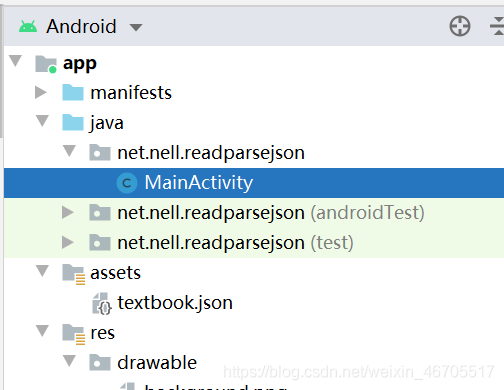504x390 pixels.
Task: Click the androidTest package folder icon
Action: tap(100, 212)
